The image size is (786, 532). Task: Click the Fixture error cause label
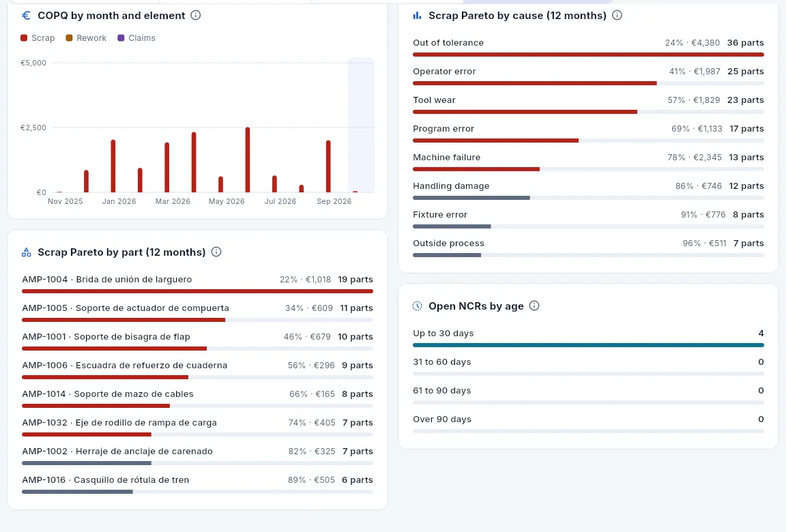click(x=440, y=214)
